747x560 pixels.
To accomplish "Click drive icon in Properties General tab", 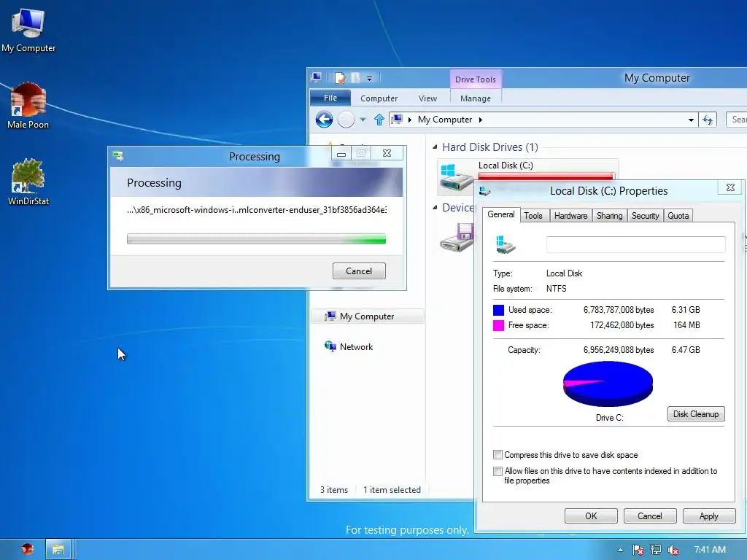I will point(506,245).
